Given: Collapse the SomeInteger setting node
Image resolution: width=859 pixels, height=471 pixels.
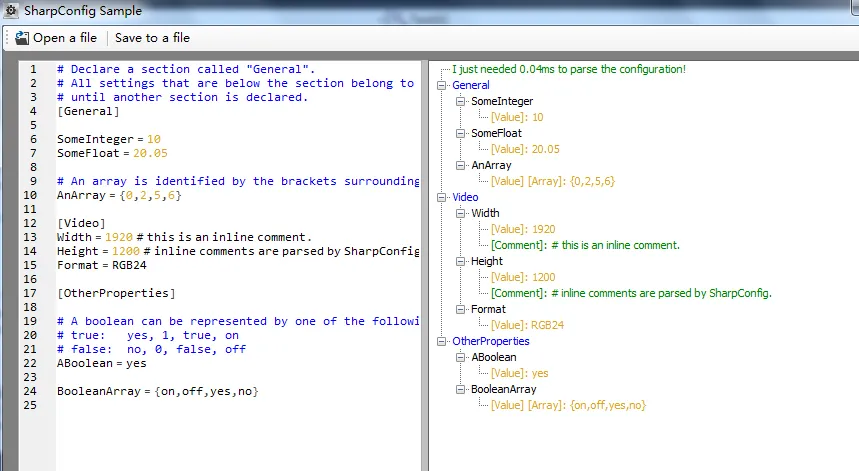Looking at the screenshot, I should click(x=461, y=101).
